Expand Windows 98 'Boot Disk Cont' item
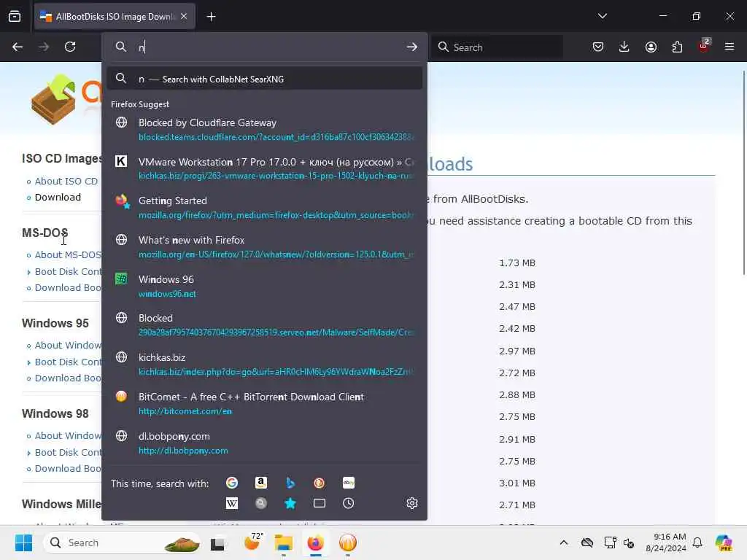This screenshot has height=560, width=747. pos(68,452)
